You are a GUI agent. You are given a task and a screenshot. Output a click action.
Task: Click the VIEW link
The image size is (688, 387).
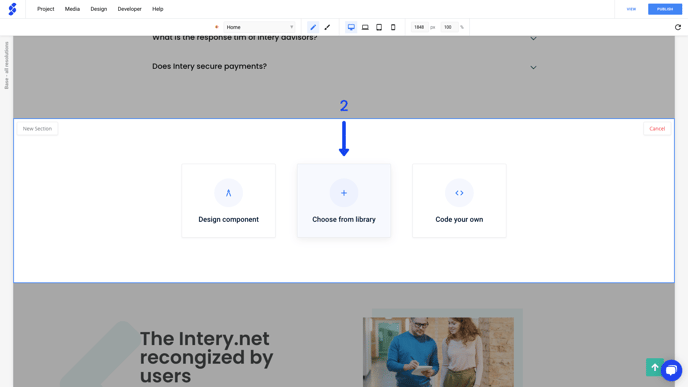pos(631,9)
